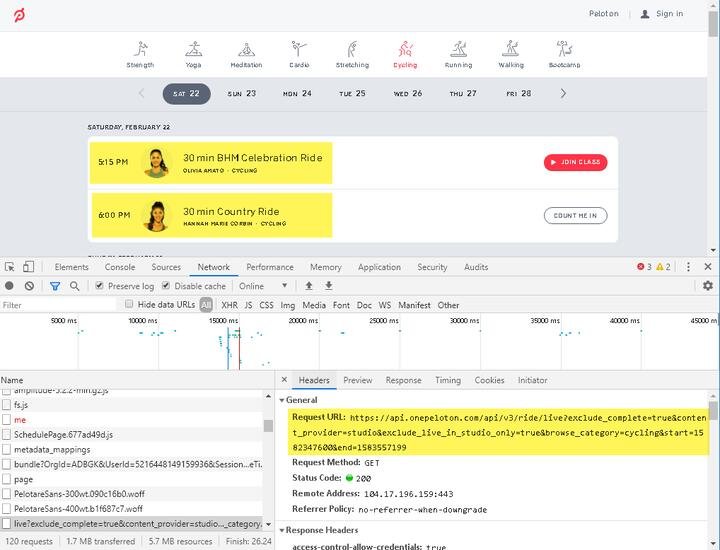The image size is (720, 550).
Task: Select the Stretching category icon
Action: pyautogui.click(x=352, y=49)
